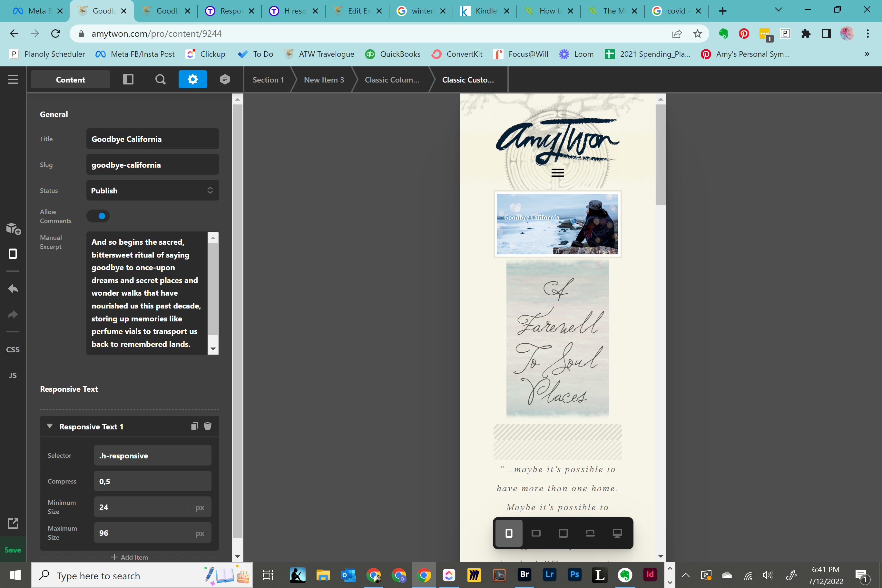Click Add Item under Responsive Text
The image size is (882, 588).
(129, 557)
